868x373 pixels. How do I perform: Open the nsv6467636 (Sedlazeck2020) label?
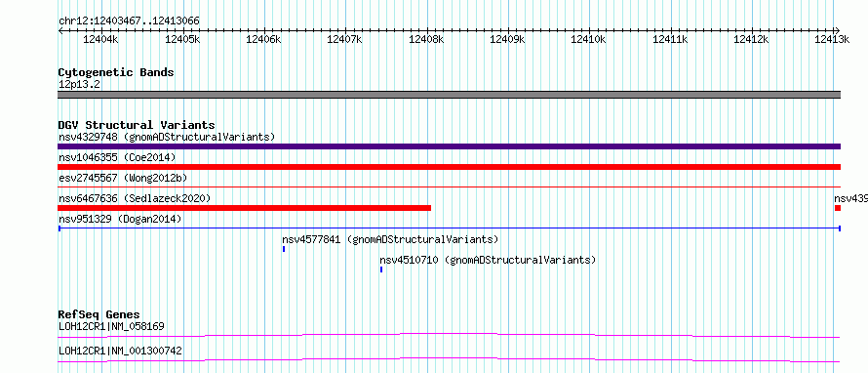tap(135, 198)
